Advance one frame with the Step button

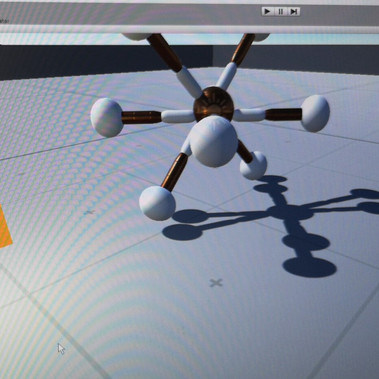294,12
